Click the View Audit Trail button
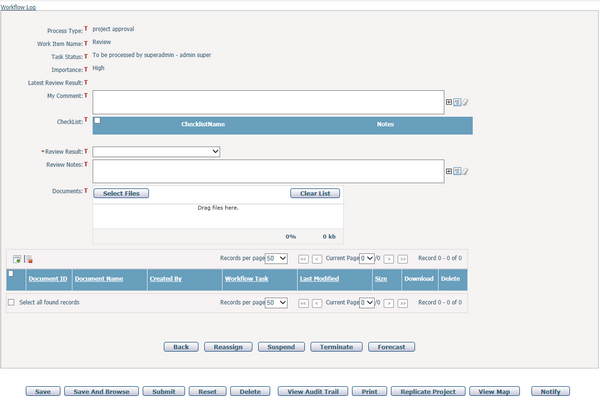The image size is (600, 399). pos(313,391)
